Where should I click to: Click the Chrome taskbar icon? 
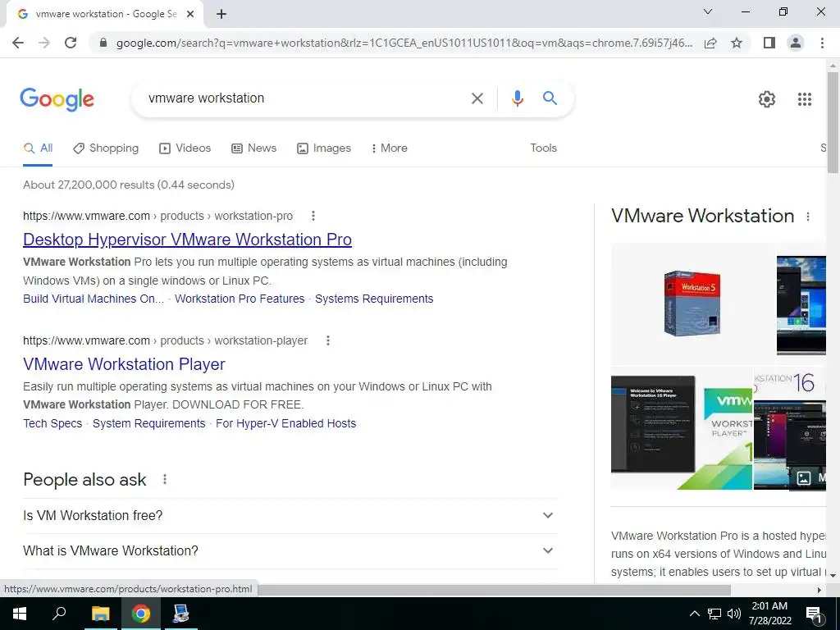click(x=141, y=614)
